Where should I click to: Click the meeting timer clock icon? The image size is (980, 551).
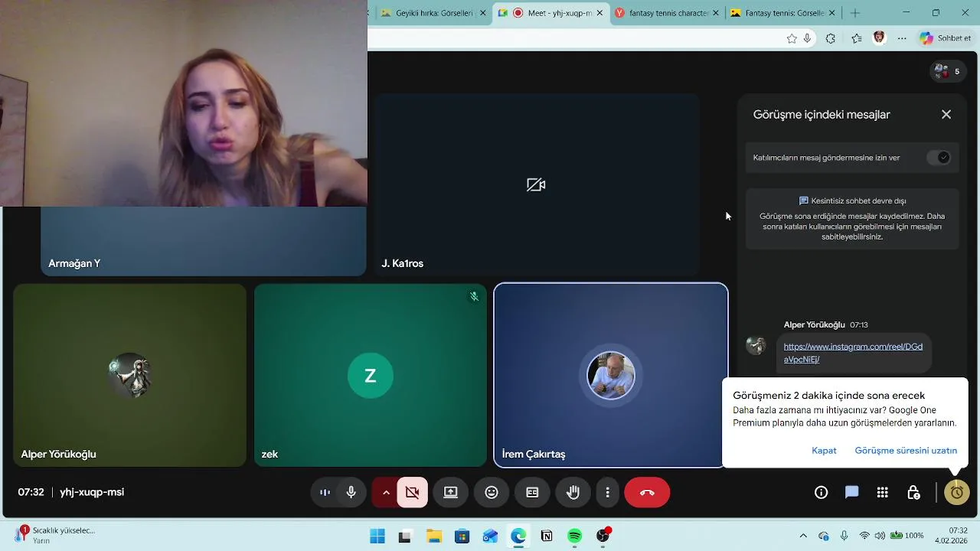point(957,493)
